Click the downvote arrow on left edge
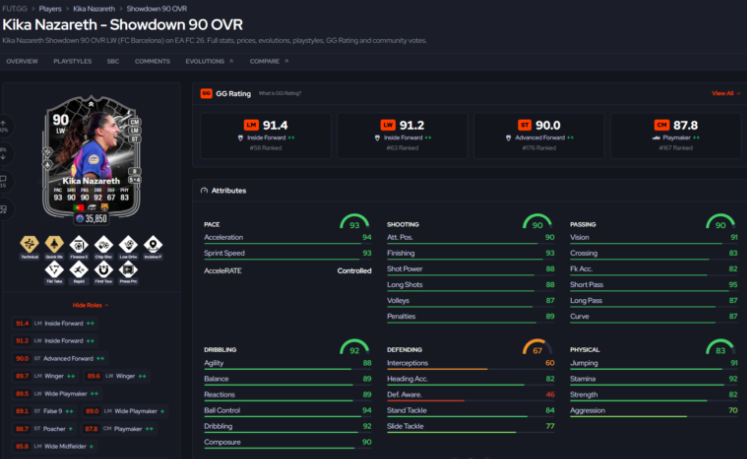747x459 pixels. 3,156
